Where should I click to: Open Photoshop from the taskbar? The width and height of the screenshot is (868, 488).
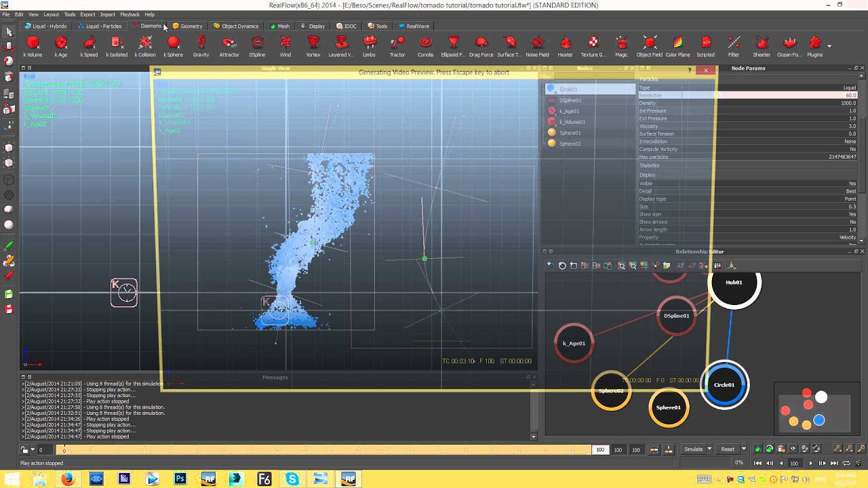click(180, 479)
